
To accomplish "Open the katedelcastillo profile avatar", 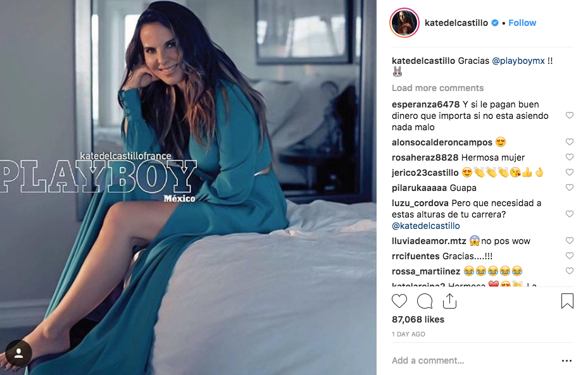I will tap(404, 23).
